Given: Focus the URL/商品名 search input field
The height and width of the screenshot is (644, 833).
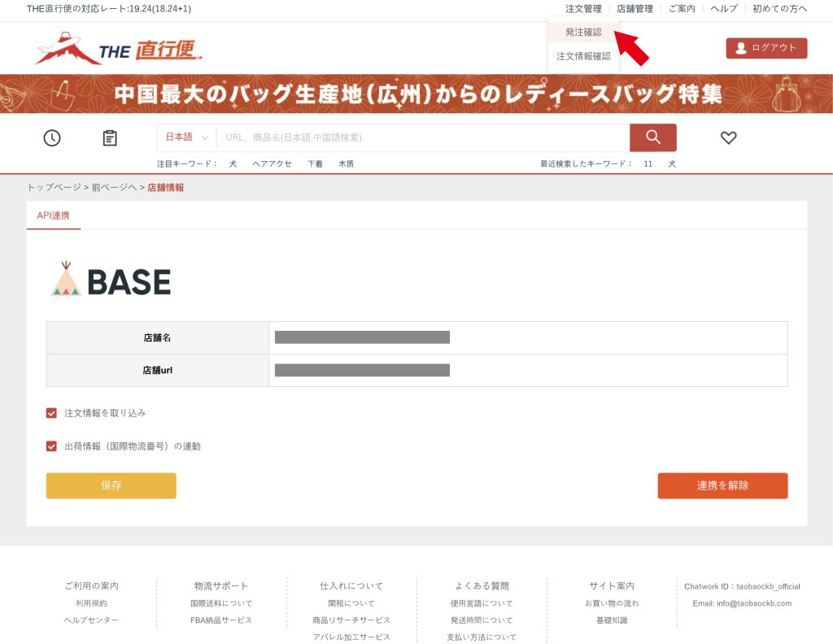Looking at the screenshot, I should tap(423, 137).
